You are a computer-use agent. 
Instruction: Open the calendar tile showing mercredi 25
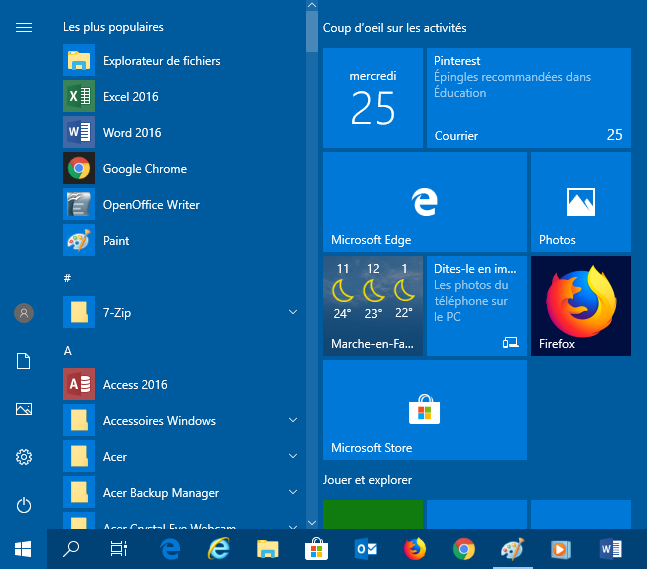[x=373, y=98]
